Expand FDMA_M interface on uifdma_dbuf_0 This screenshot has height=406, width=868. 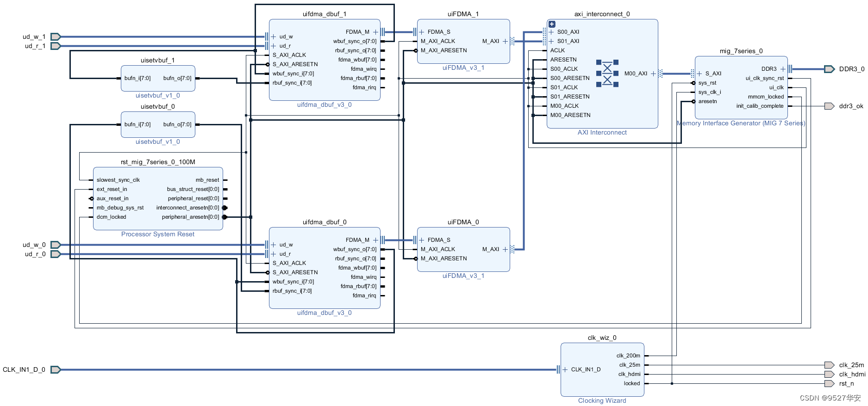pos(375,240)
